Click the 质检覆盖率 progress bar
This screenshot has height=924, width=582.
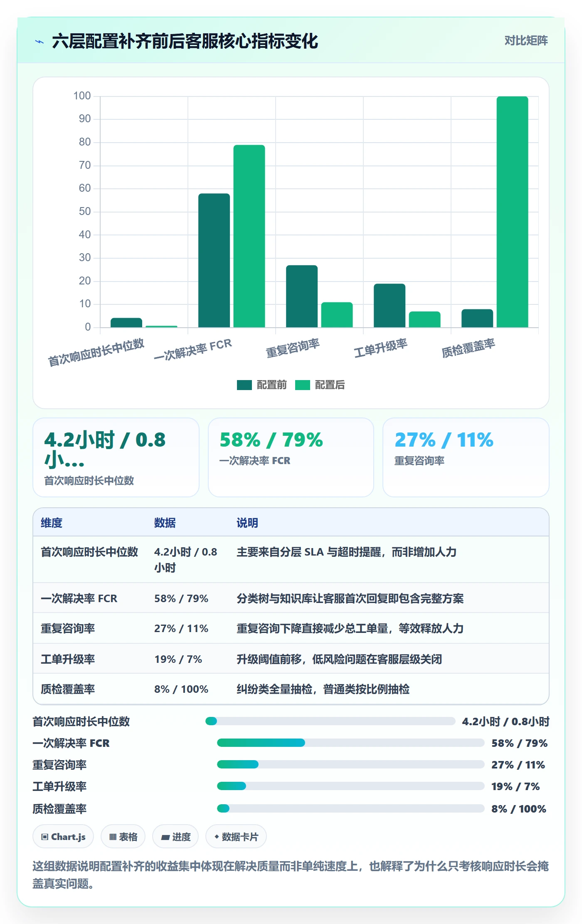tap(350, 808)
